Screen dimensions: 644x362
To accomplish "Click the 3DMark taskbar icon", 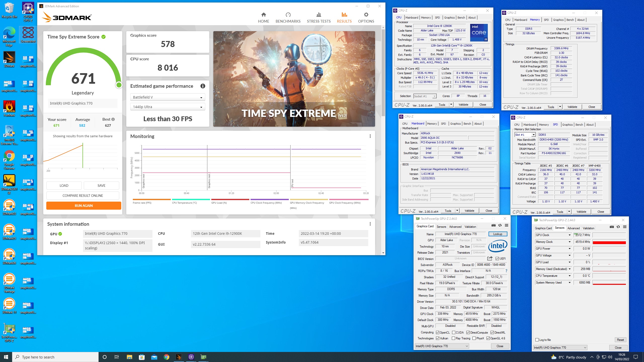I will pos(179,357).
